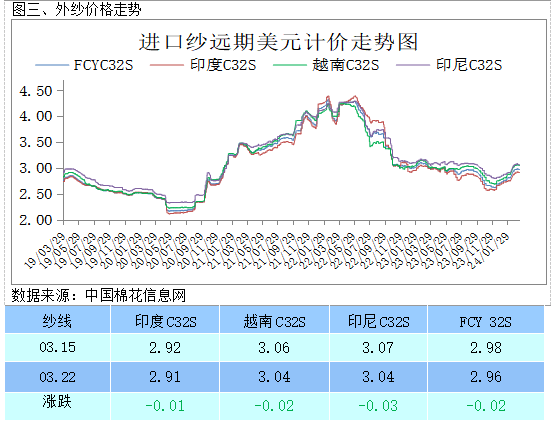Select the FCYC32S legend entry
The width and height of the screenshot is (557, 425).
tap(84, 65)
